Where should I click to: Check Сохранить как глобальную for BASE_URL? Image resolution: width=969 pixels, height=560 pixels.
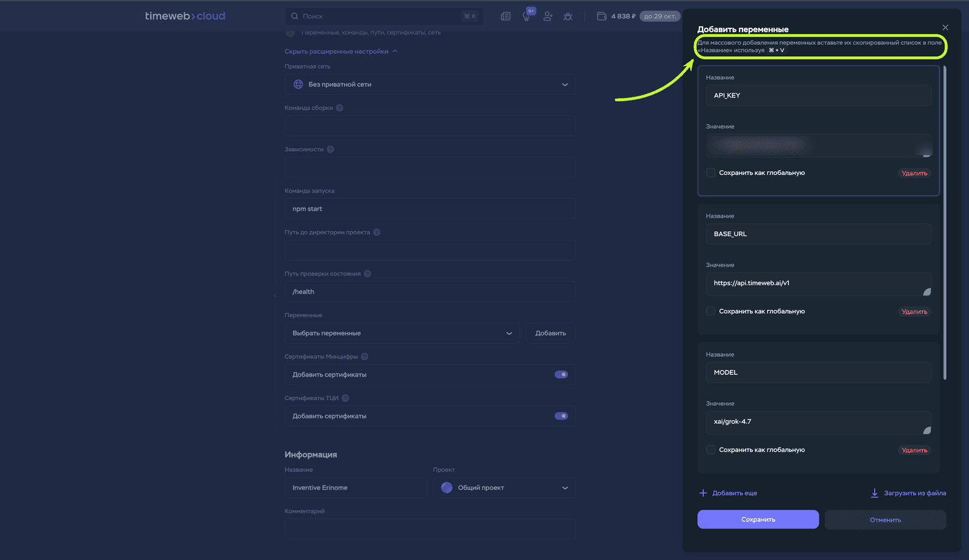click(x=711, y=311)
